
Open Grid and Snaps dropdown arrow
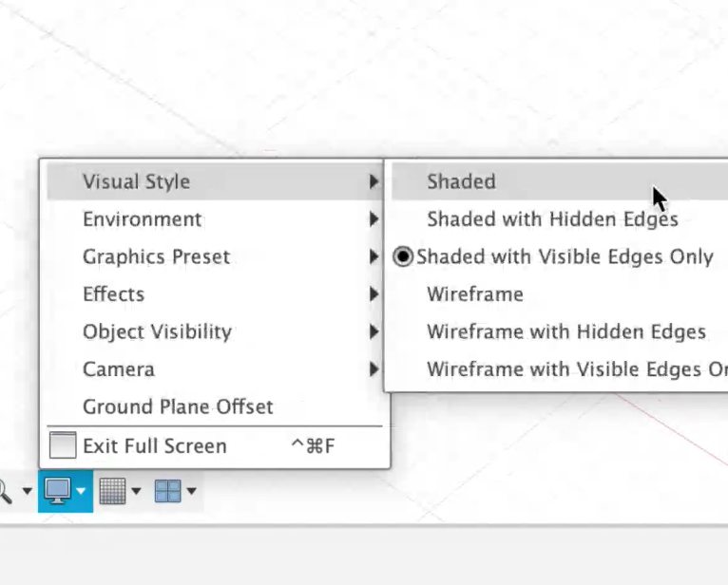136,491
